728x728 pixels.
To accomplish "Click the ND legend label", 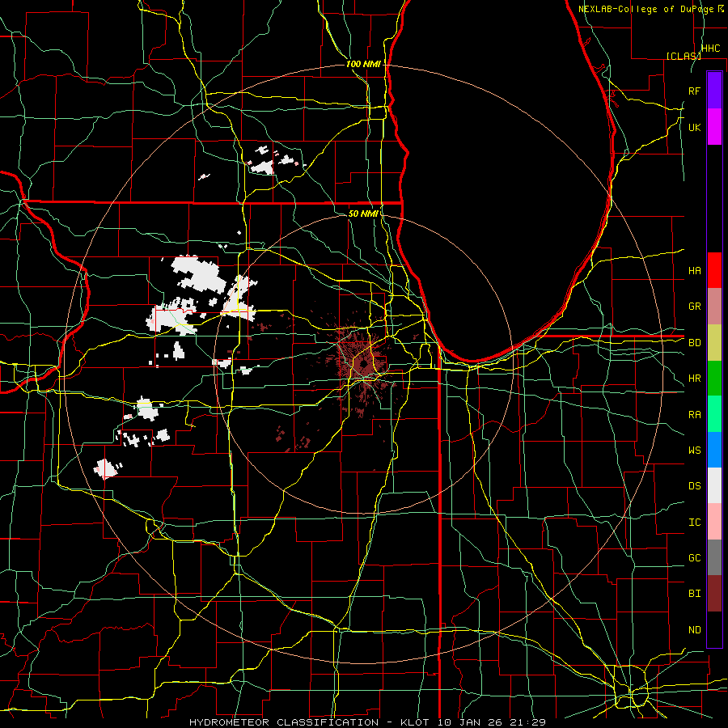I will pos(695,630).
